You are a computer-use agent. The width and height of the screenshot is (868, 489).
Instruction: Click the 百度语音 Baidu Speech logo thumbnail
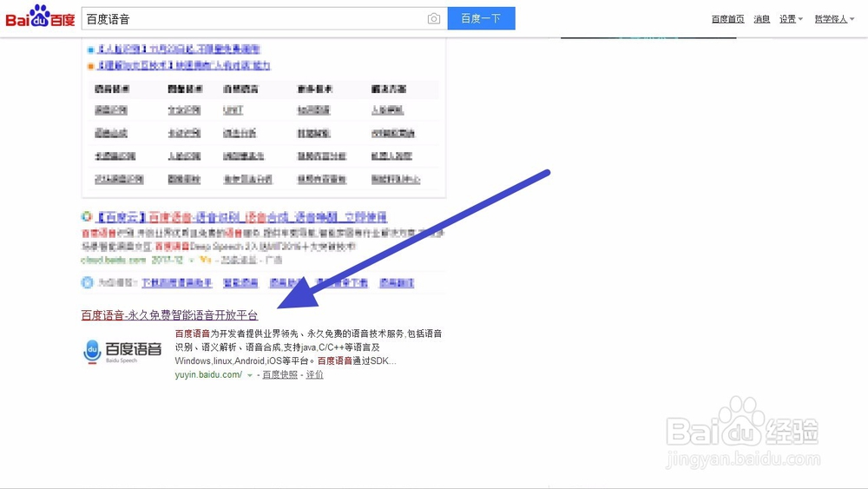122,351
